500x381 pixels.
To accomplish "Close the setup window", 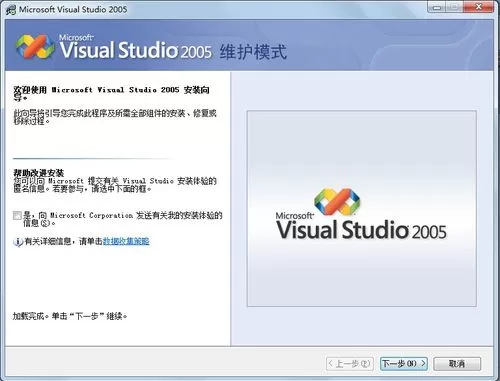I will 479,7.
